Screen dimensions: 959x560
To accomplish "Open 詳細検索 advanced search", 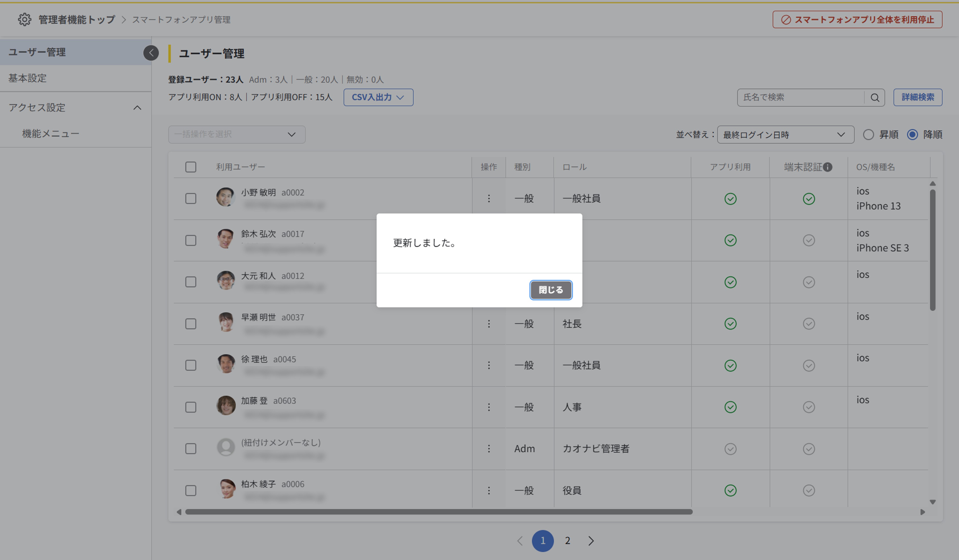I will click(918, 97).
